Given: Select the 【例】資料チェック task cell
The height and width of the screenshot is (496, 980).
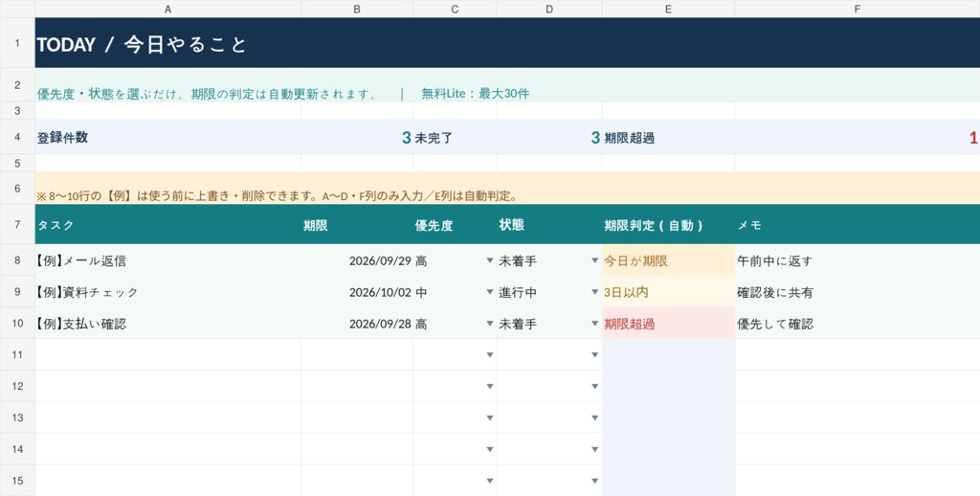Looking at the screenshot, I should pos(168,291).
